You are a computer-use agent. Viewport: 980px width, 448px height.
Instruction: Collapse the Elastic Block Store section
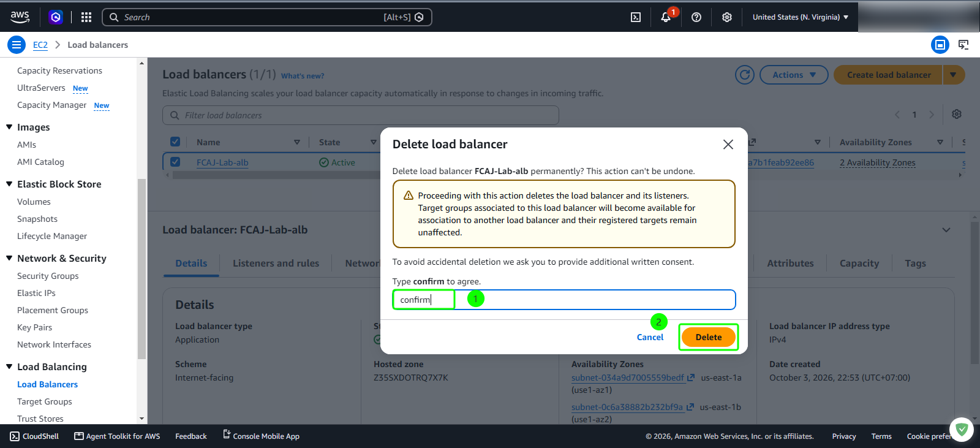click(9, 184)
